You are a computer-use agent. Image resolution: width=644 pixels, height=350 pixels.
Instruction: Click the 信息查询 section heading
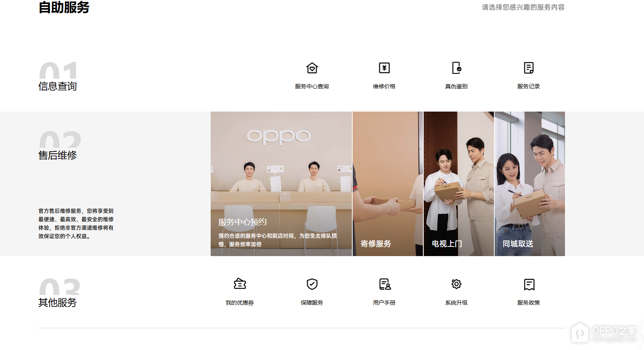pyautogui.click(x=57, y=86)
